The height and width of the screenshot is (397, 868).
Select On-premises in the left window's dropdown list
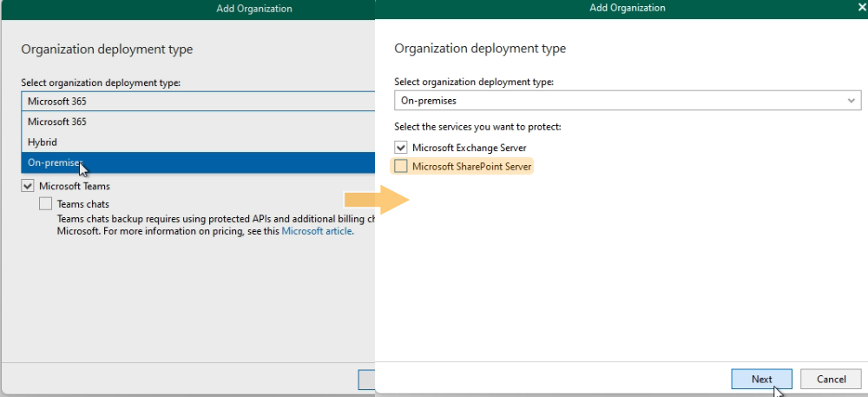pyautogui.click(x=198, y=162)
